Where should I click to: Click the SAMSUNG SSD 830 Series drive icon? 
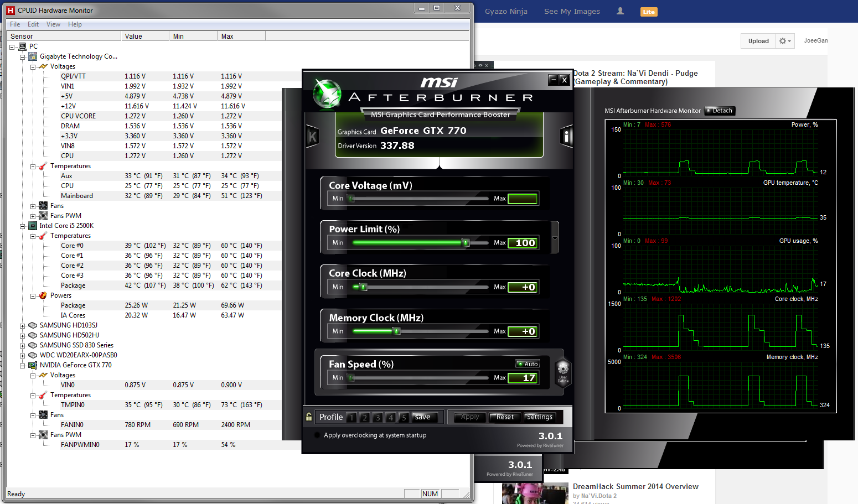[33, 345]
